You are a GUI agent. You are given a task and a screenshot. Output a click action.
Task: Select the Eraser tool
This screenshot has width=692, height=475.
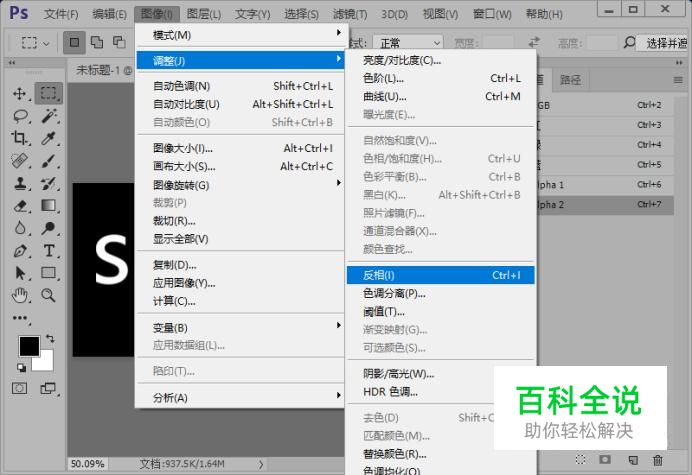pos(20,206)
